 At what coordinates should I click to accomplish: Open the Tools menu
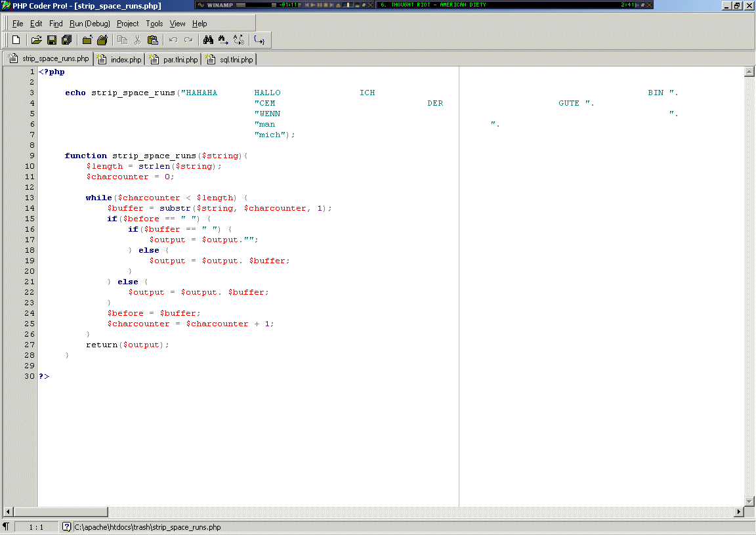click(x=154, y=24)
